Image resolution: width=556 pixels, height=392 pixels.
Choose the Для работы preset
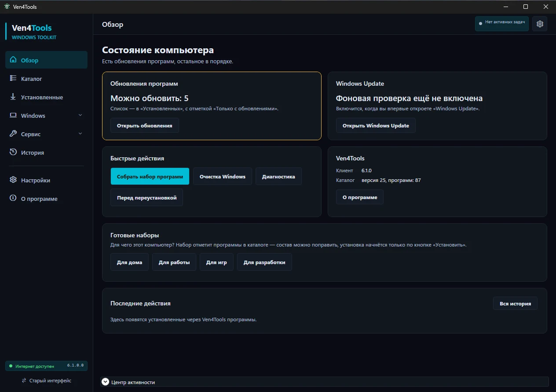(174, 262)
